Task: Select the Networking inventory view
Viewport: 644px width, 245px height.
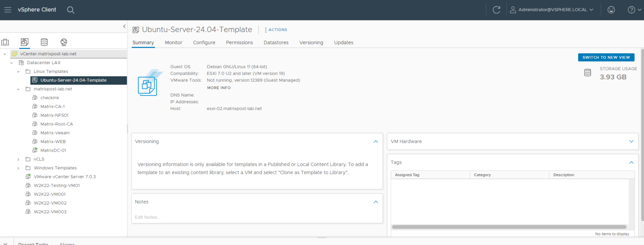Action: [63, 42]
